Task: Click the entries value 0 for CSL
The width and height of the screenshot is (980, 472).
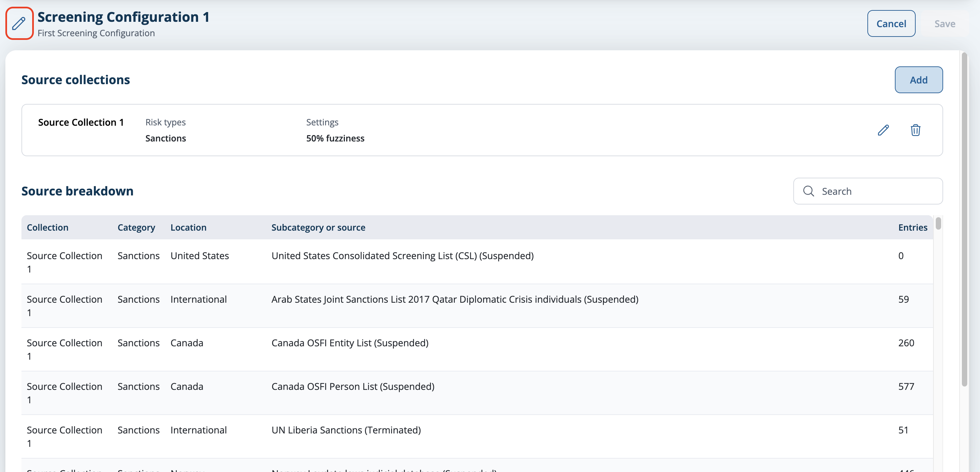Action: point(901,256)
